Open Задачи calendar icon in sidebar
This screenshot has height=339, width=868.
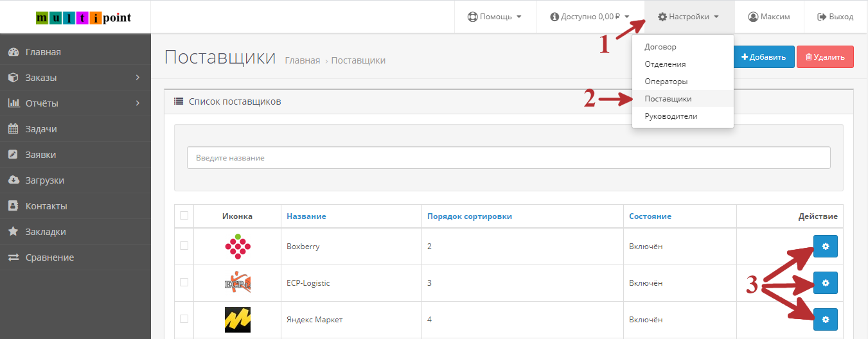tap(13, 129)
